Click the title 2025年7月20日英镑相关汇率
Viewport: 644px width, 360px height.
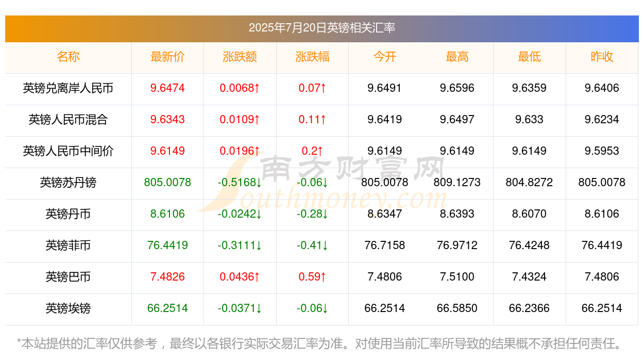coord(322,28)
